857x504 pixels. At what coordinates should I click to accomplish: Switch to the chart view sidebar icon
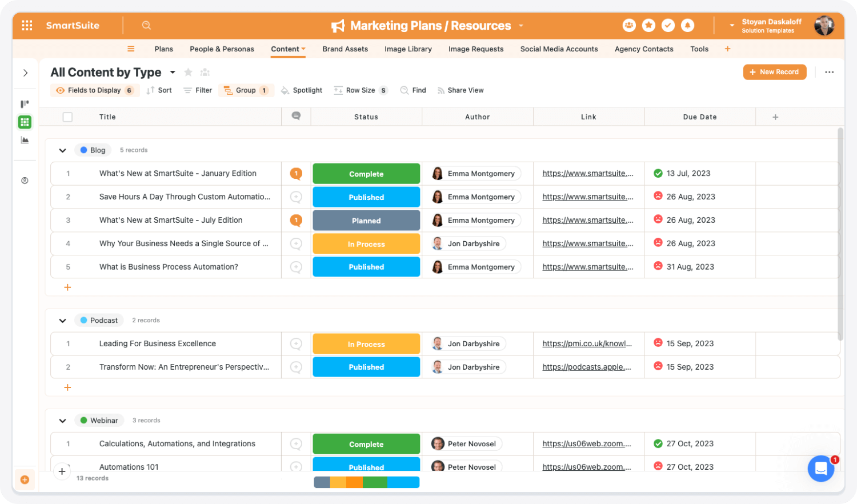25,140
